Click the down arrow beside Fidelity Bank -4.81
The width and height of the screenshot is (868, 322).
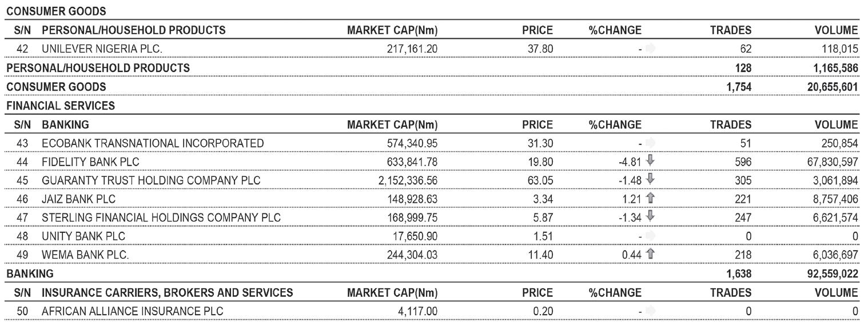[x=651, y=162]
